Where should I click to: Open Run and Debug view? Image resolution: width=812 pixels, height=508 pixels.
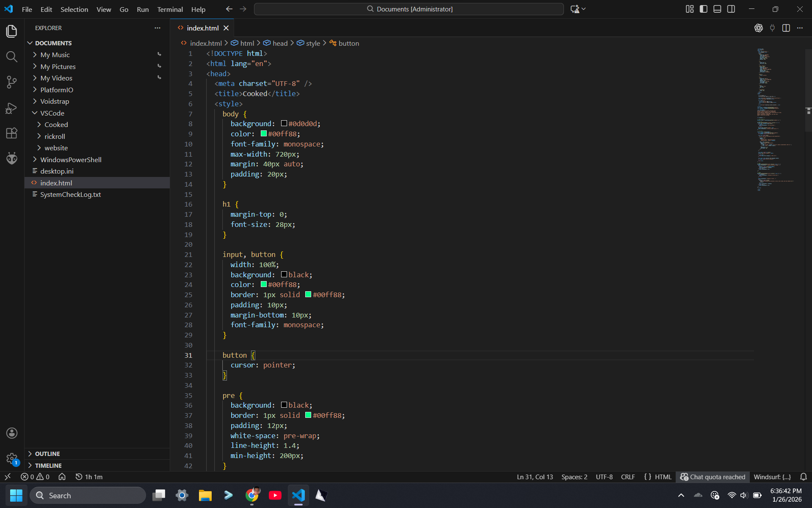pos(12,108)
